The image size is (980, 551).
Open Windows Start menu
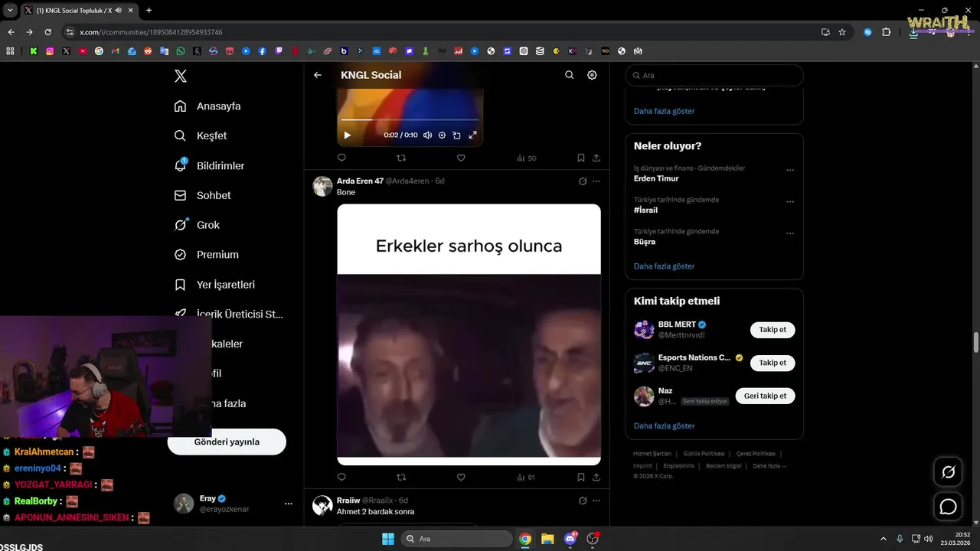tap(388, 539)
